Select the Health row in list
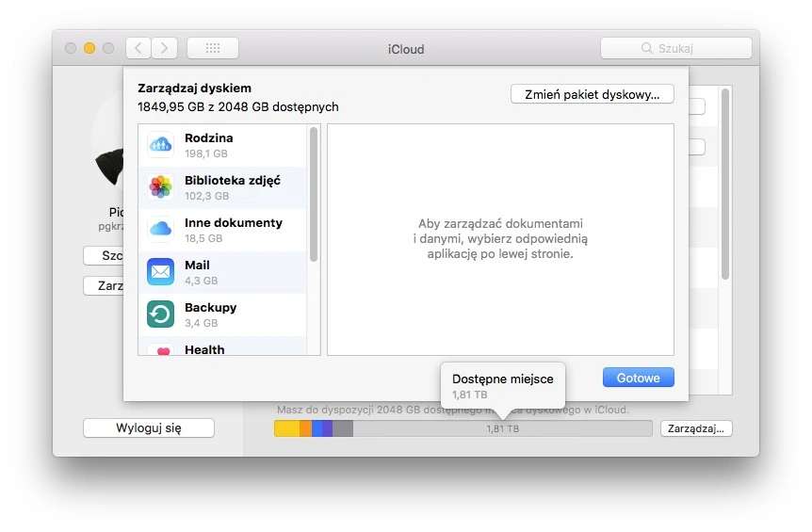 click(x=222, y=346)
